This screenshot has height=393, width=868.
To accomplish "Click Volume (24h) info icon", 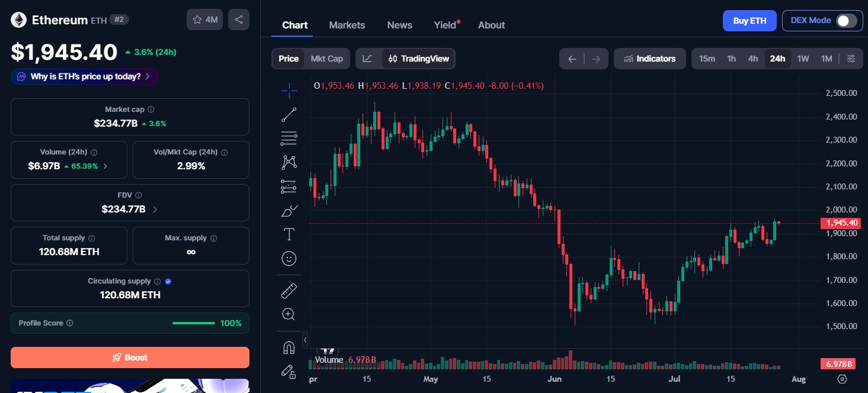I will 94,152.
